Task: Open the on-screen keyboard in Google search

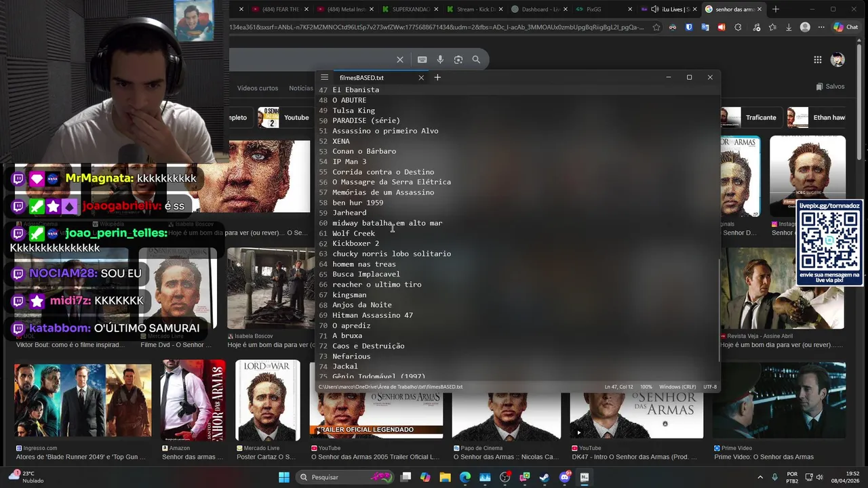Action: pyautogui.click(x=422, y=60)
